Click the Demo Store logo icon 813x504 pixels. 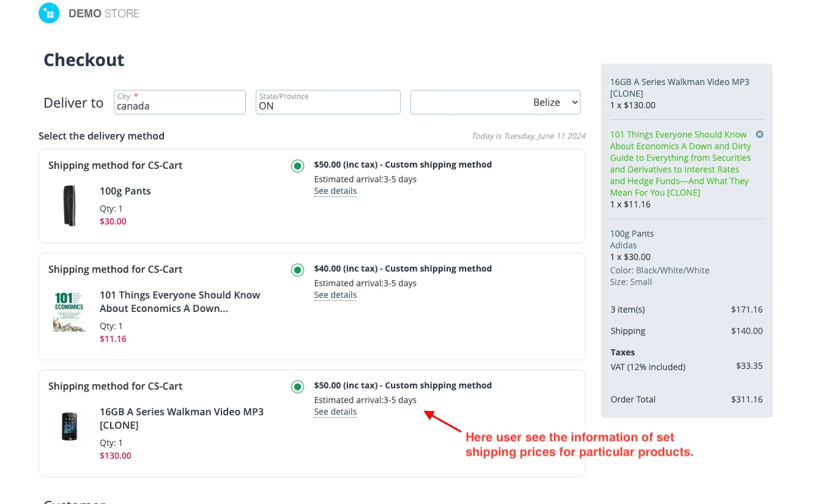pyautogui.click(x=49, y=12)
